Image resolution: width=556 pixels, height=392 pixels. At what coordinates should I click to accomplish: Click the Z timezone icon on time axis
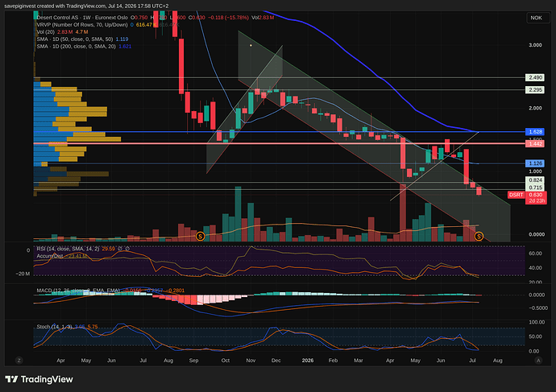(19, 361)
